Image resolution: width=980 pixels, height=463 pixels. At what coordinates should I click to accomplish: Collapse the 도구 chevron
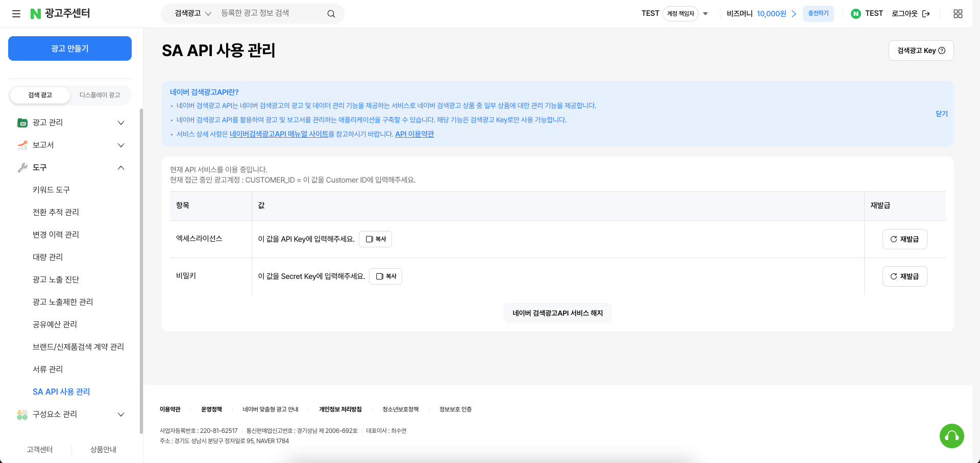[121, 167]
